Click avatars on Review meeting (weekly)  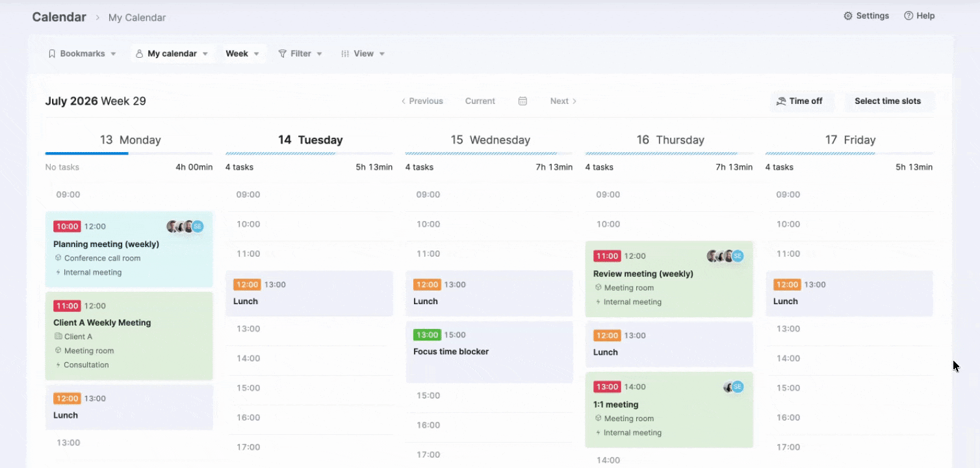725,256
